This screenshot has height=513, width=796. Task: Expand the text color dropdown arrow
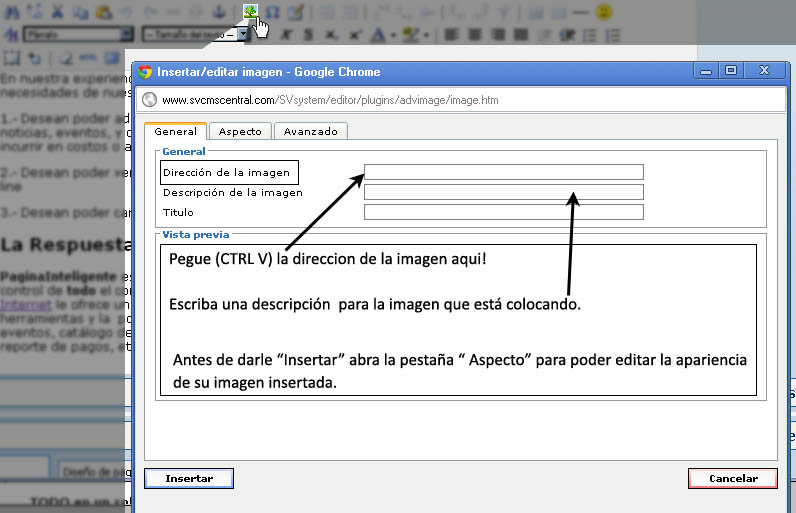(x=393, y=34)
